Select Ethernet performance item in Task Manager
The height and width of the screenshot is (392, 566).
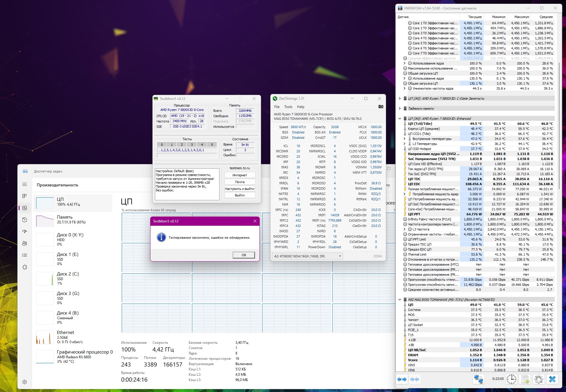tap(73, 337)
